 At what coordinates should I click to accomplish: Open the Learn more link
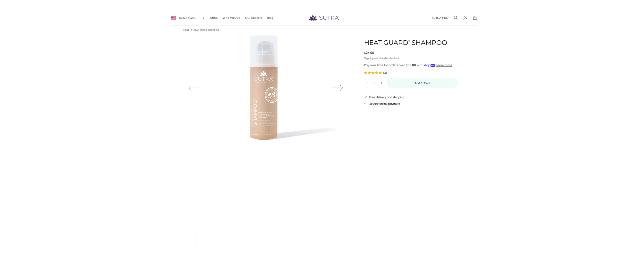click(x=444, y=65)
